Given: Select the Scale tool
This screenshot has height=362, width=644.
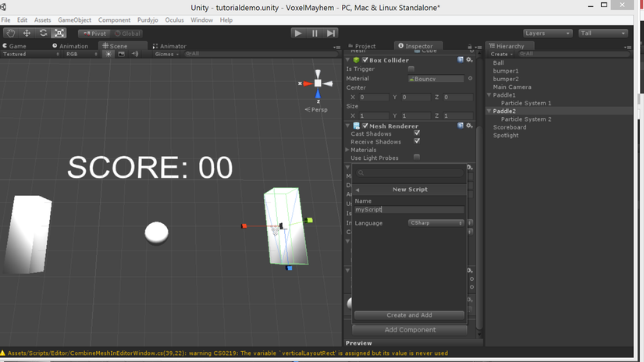Looking at the screenshot, I should click(x=59, y=34).
